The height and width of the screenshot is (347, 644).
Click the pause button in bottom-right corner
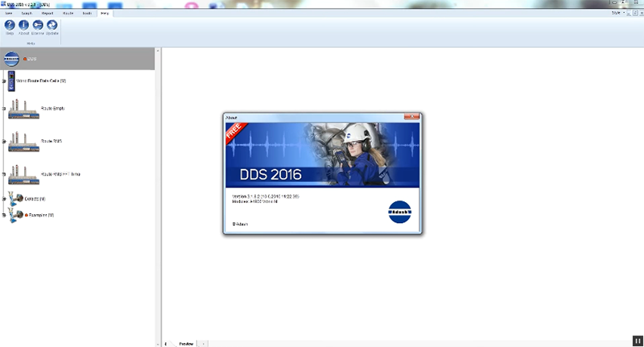[637, 341]
